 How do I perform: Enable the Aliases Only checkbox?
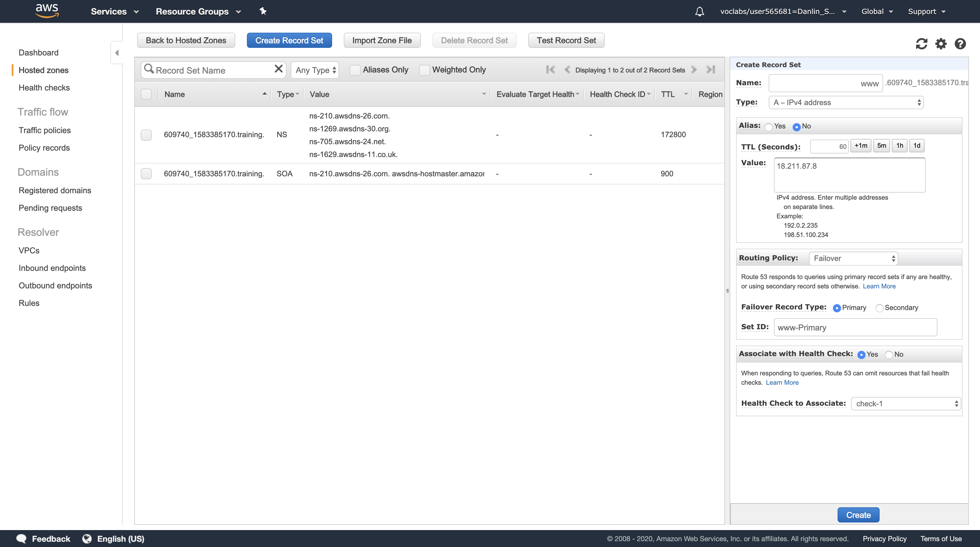[x=355, y=70]
